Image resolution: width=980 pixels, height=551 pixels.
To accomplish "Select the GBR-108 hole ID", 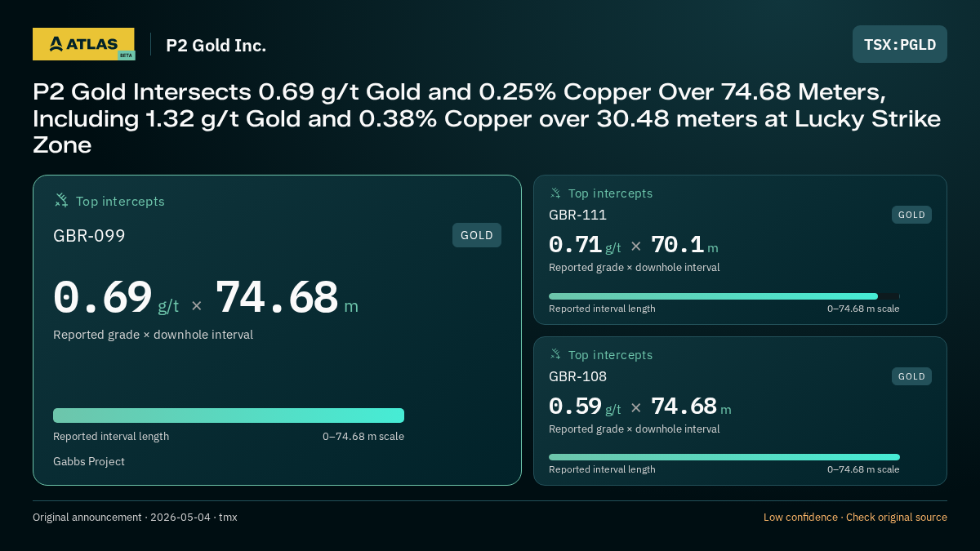I will tap(577, 376).
